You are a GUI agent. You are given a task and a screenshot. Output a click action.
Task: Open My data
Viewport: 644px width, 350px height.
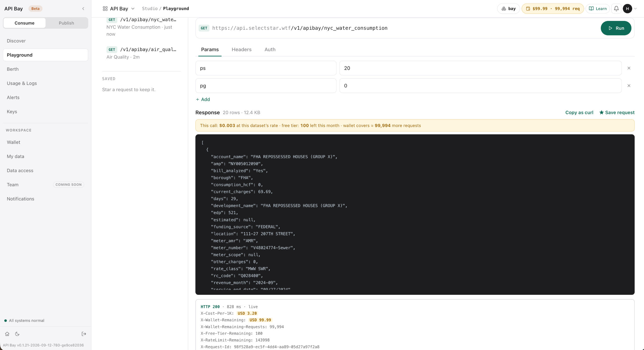[45, 157]
